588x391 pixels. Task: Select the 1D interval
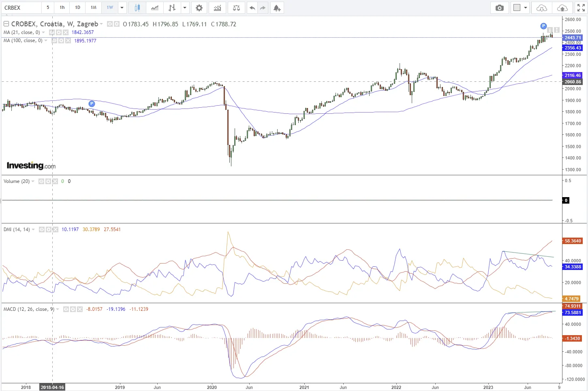(x=78, y=8)
